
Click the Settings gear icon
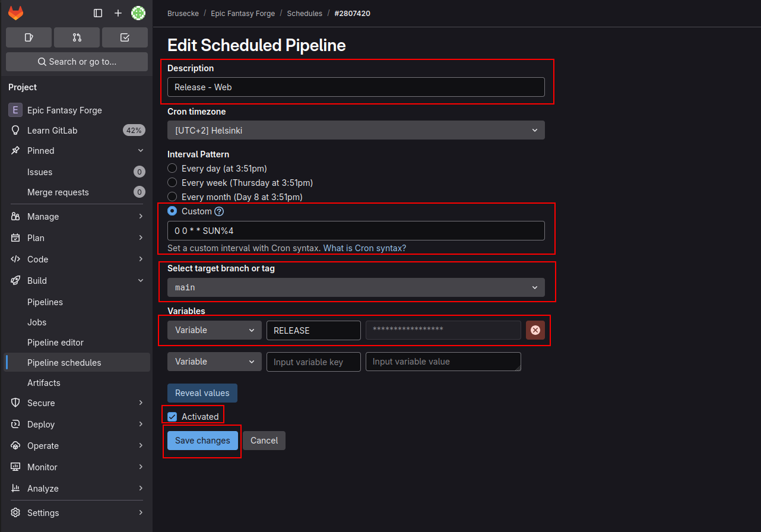tap(15, 513)
